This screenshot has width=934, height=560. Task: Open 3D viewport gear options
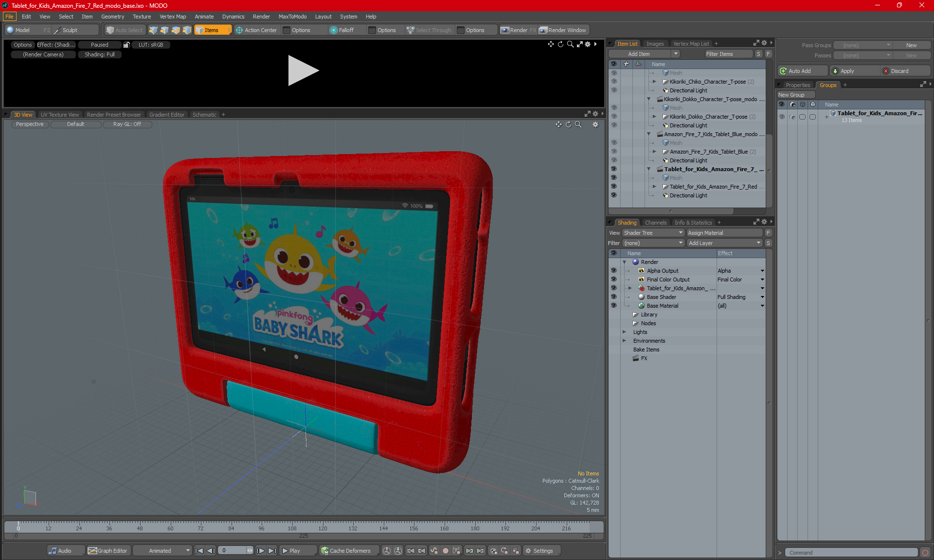[x=595, y=124]
